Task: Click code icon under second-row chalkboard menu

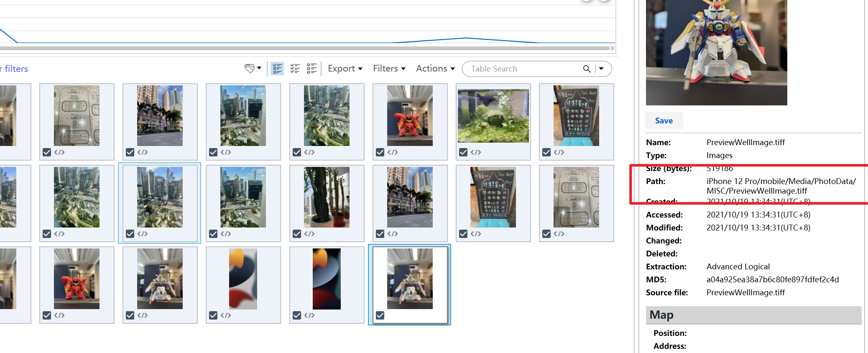Action: click(x=476, y=234)
